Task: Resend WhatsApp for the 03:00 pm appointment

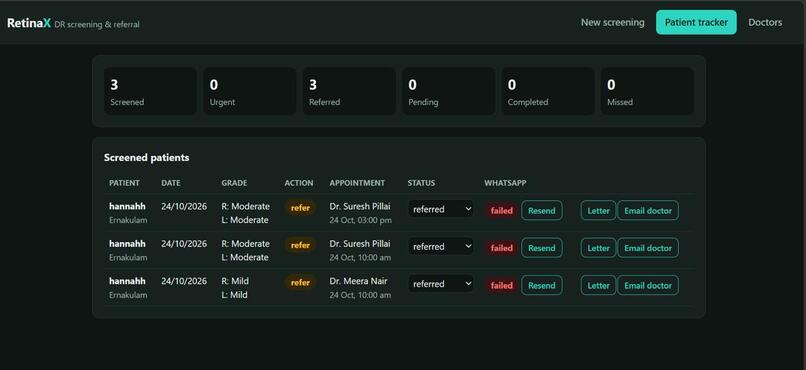Action: coord(542,211)
